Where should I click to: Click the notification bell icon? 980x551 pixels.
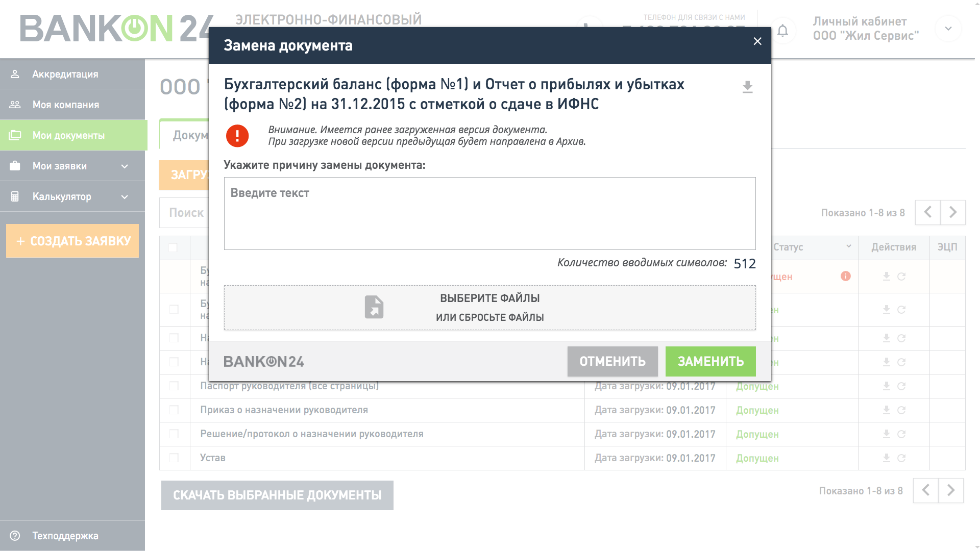click(782, 31)
